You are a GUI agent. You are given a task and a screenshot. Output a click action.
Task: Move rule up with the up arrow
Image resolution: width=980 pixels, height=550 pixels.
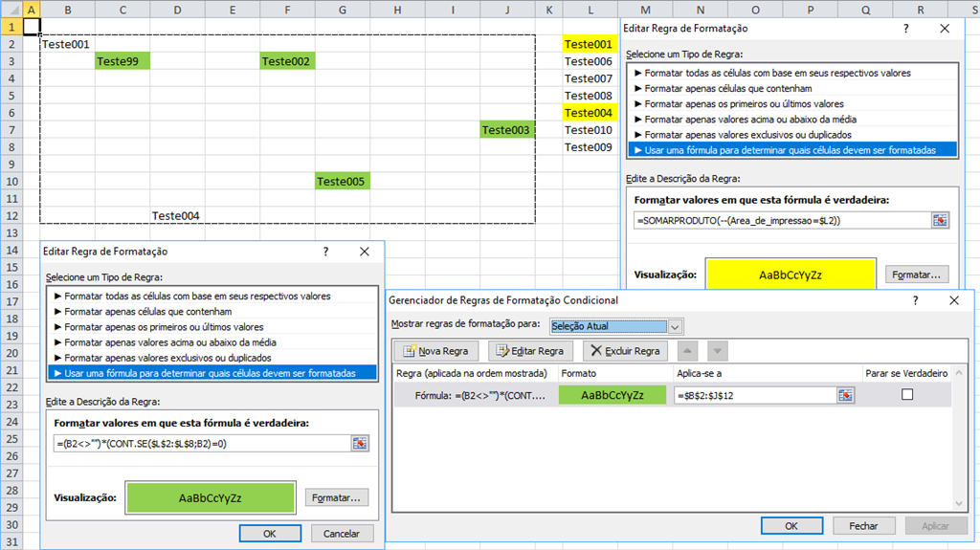coord(687,351)
